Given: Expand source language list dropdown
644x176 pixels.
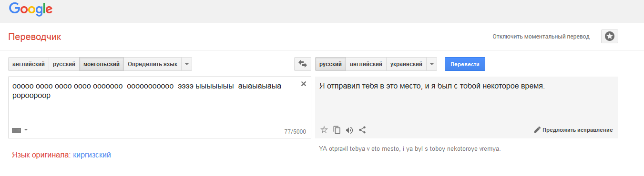Looking at the screenshot, I should coord(186,64).
